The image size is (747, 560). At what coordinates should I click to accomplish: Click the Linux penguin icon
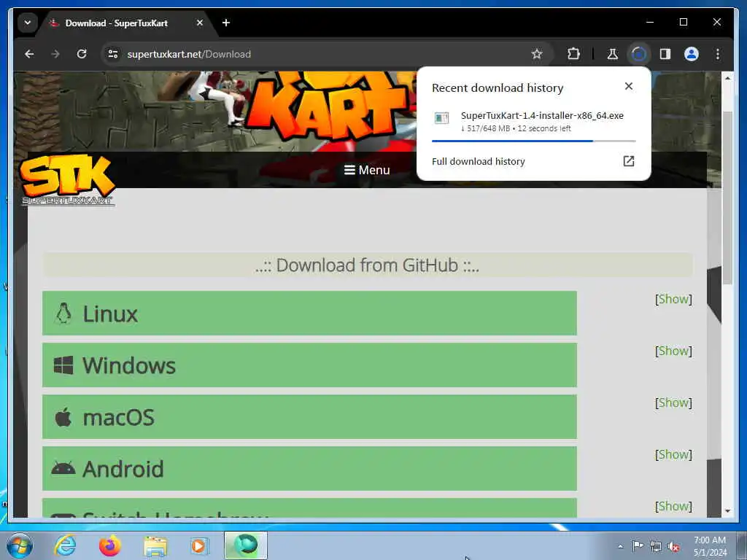coord(63,314)
